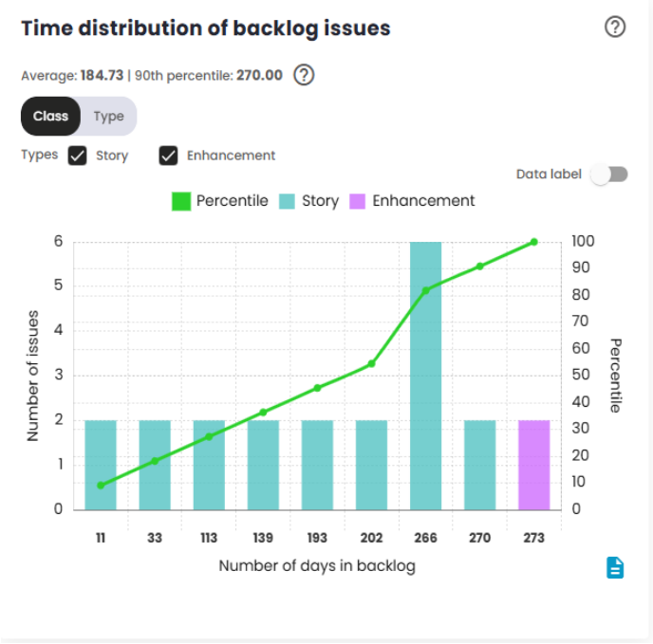653x644 pixels.
Task: Click the Story bar at 270 days
Action: point(480,465)
